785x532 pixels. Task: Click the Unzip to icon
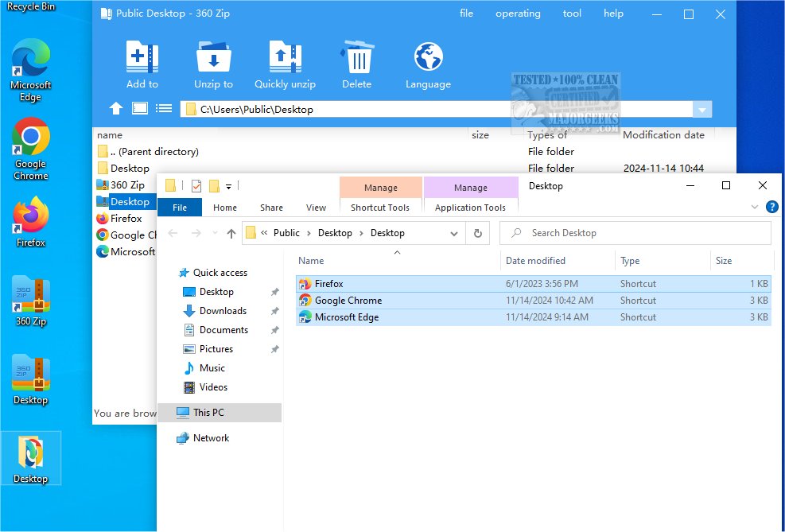point(213,59)
